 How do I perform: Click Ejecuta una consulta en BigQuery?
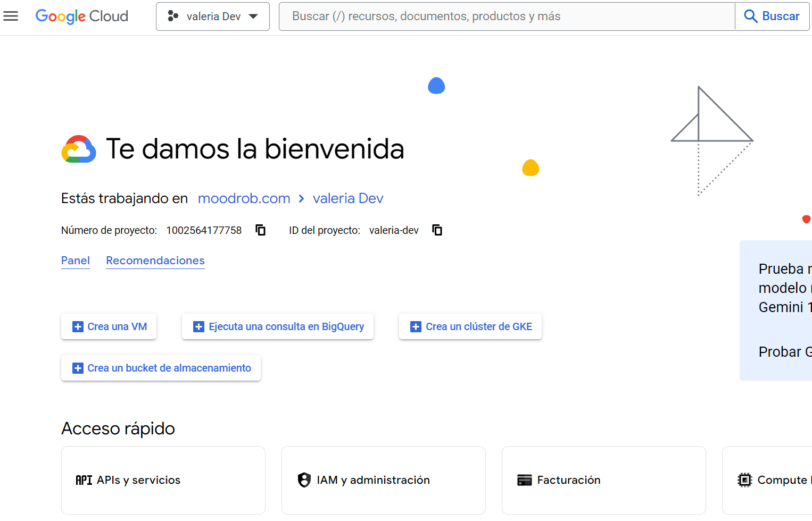pyautogui.click(x=278, y=326)
